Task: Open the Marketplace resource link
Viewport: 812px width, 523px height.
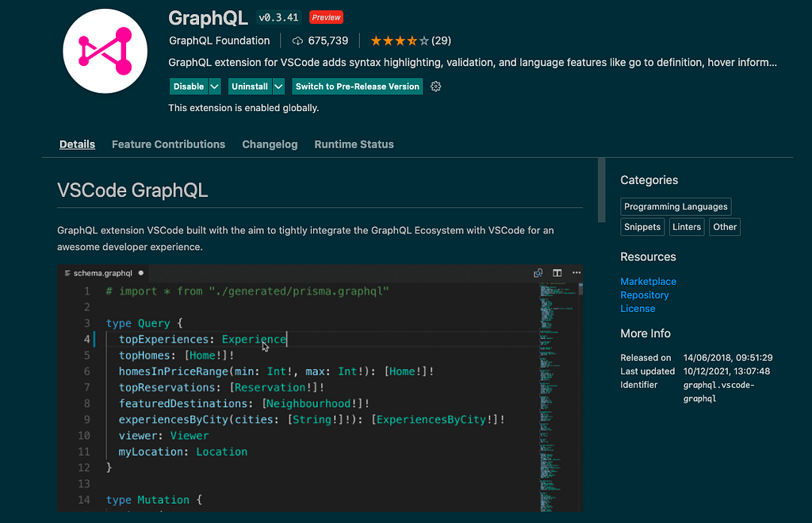Action: 649,282
